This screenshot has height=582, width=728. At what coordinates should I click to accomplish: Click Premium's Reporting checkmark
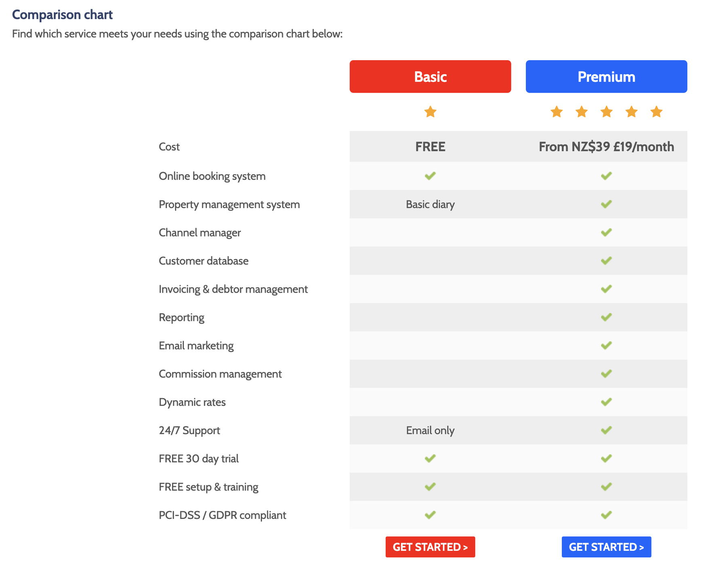tap(606, 317)
